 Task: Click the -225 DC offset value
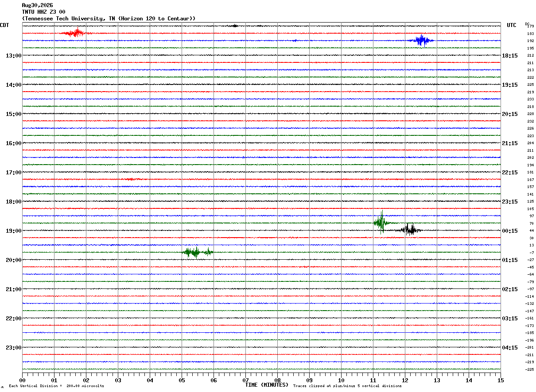click(530, 369)
